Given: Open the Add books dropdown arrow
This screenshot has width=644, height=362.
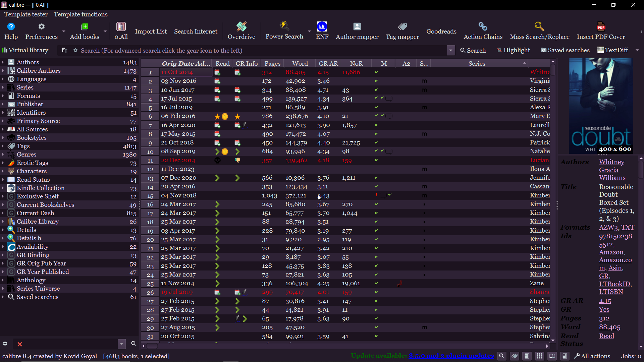Looking at the screenshot, I should coord(105,31).
